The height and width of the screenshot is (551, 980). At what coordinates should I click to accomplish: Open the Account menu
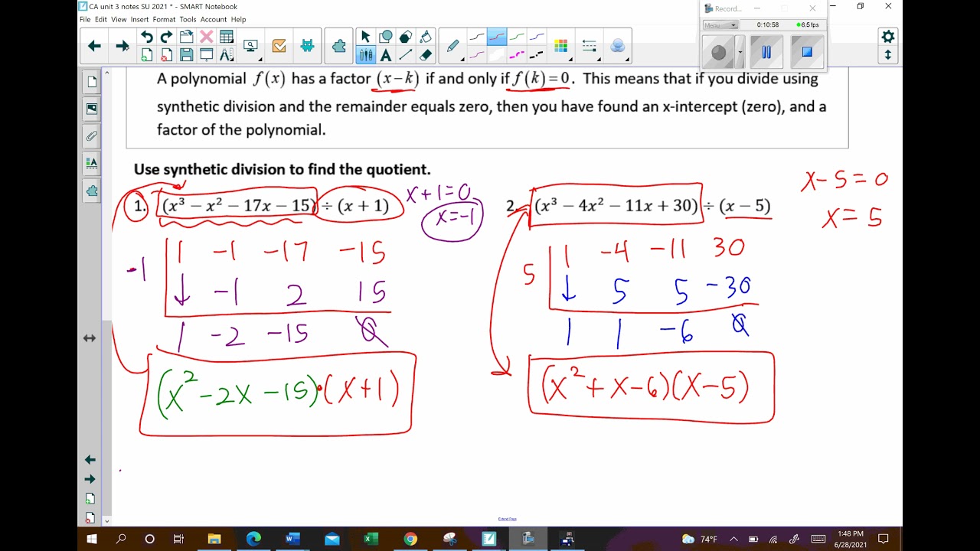click(x=214, y=19)
